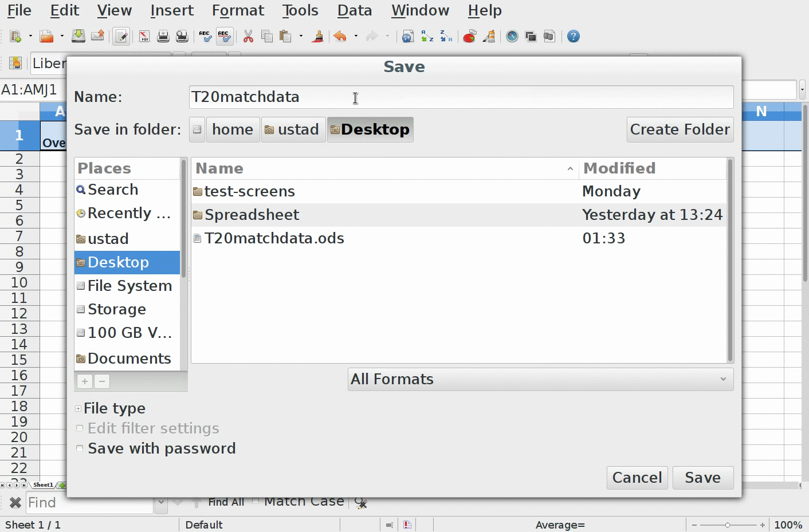This screenshot has width=809, height=532.
Task: Click the Undo arrow icon
Action: click(340, 37)
